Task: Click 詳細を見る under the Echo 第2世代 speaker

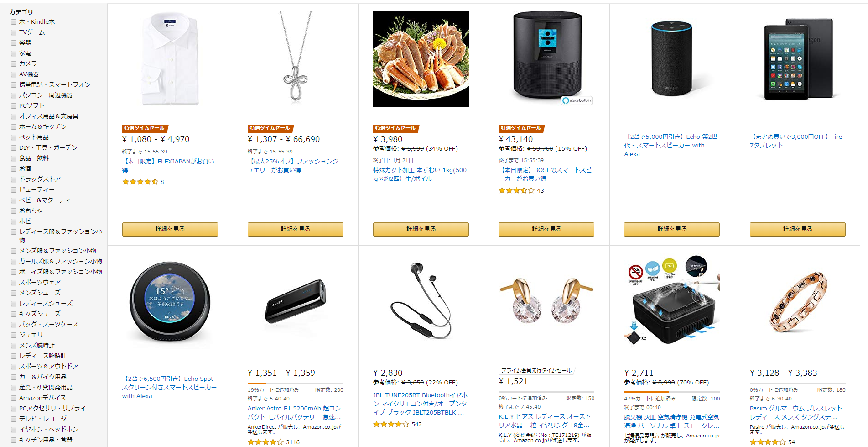Action: click(672, 229)
